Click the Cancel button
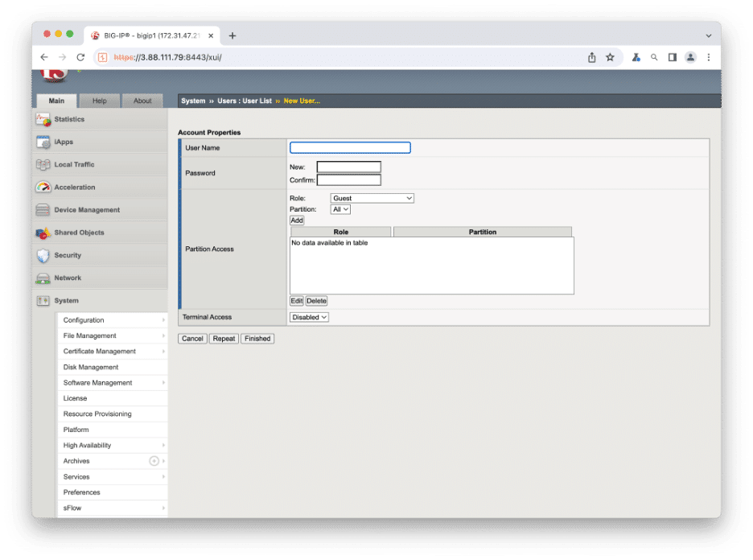 click(192, 339)
